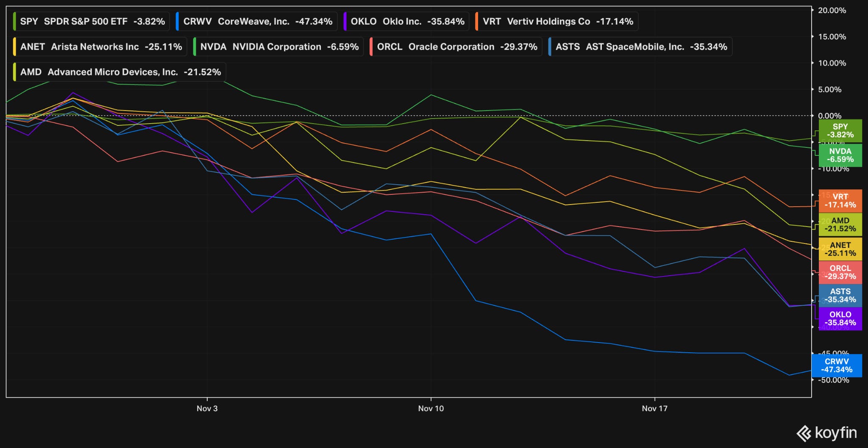
Task: Click the ANET -25.11% axis price tag
Action: click(x=840, y=249)
